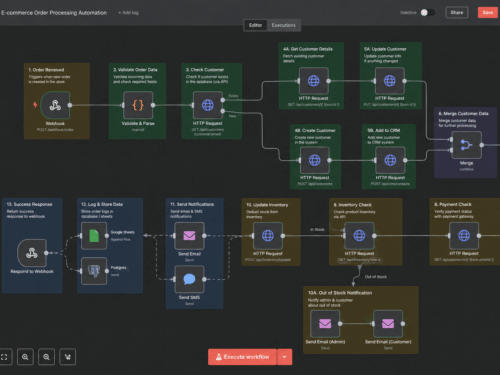Viewport: 500px width, 375px height.
Task: Open the Send Email node in notifications
Action: point(189,236)
